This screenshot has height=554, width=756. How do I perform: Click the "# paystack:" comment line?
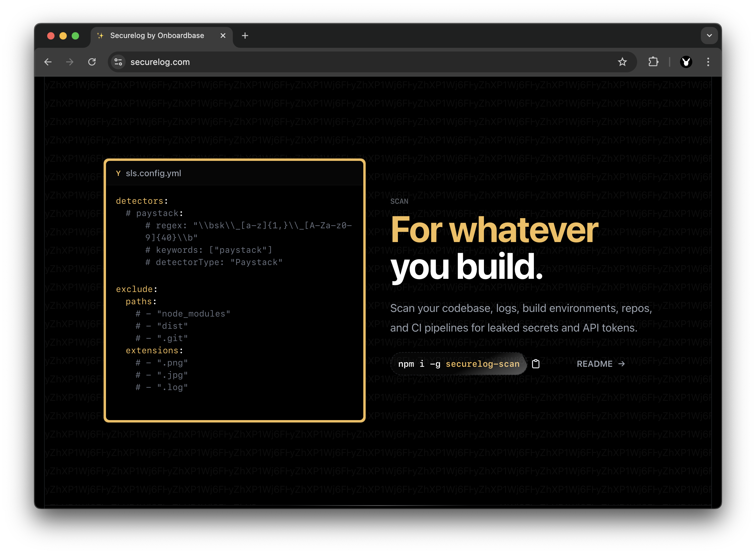click(155, 213)
